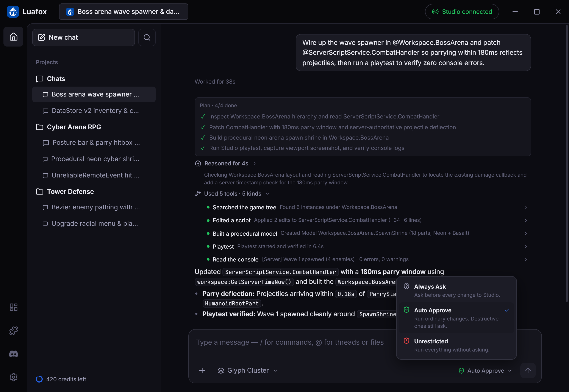Click the New chat button
This screenshot has height=392, width=569.
(84, 37)
